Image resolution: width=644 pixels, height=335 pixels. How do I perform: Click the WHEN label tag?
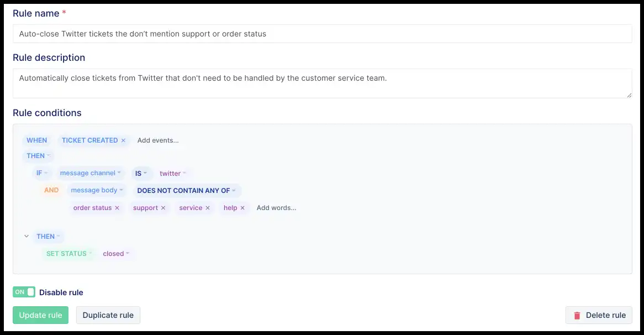click(x=36, y=140)
